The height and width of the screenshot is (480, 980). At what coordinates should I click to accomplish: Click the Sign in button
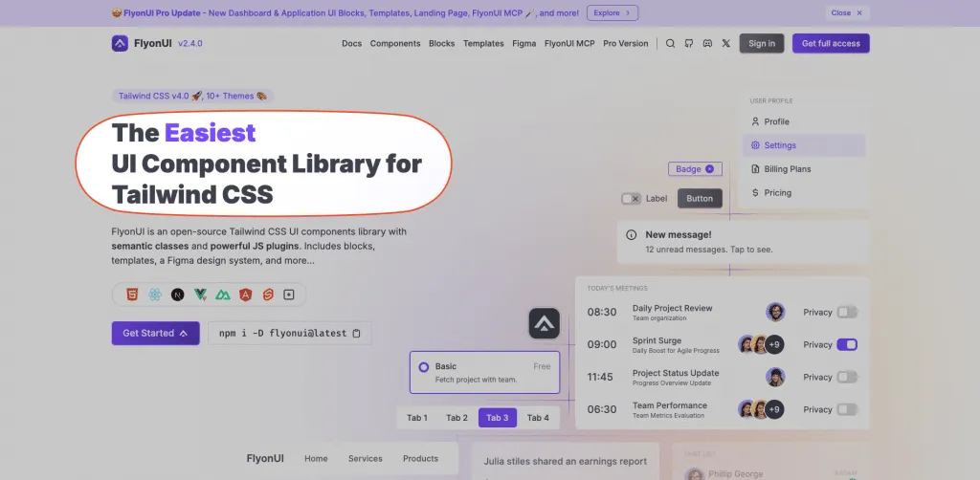(761, 44)
